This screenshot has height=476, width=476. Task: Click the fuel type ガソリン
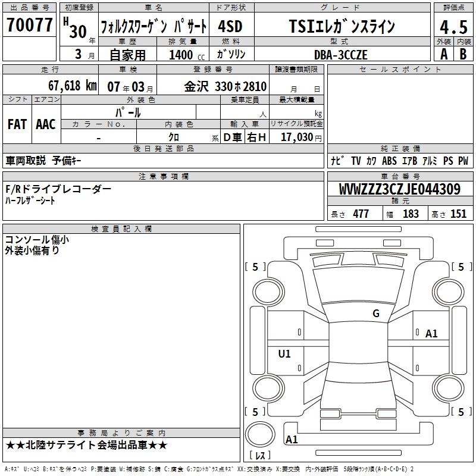pyautogui.click(x=231, y=54)
